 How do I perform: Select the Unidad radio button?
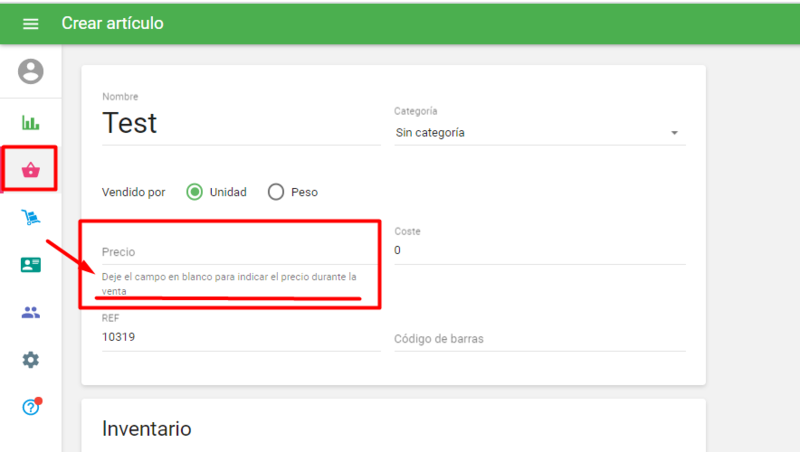pos(195,192)
